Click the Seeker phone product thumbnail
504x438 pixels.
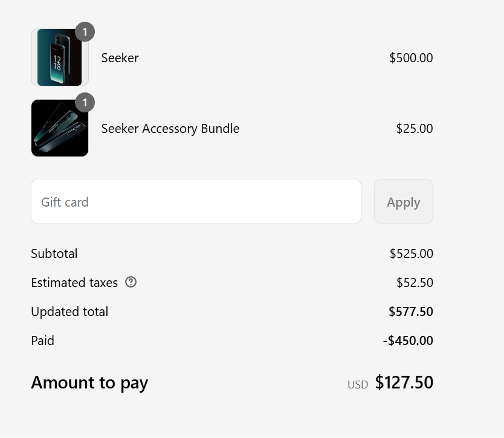click(60, 57)
